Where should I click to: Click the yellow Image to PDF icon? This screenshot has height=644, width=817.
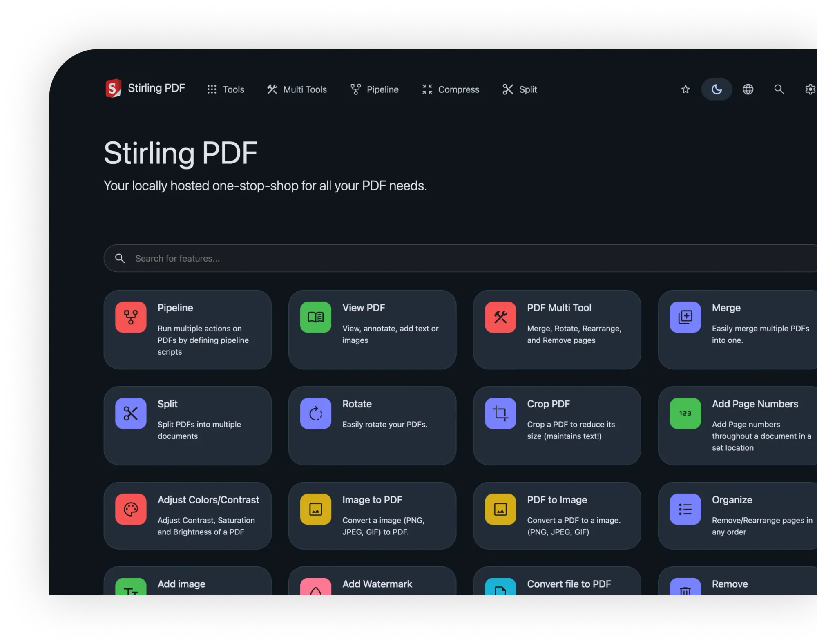[315, 510]
